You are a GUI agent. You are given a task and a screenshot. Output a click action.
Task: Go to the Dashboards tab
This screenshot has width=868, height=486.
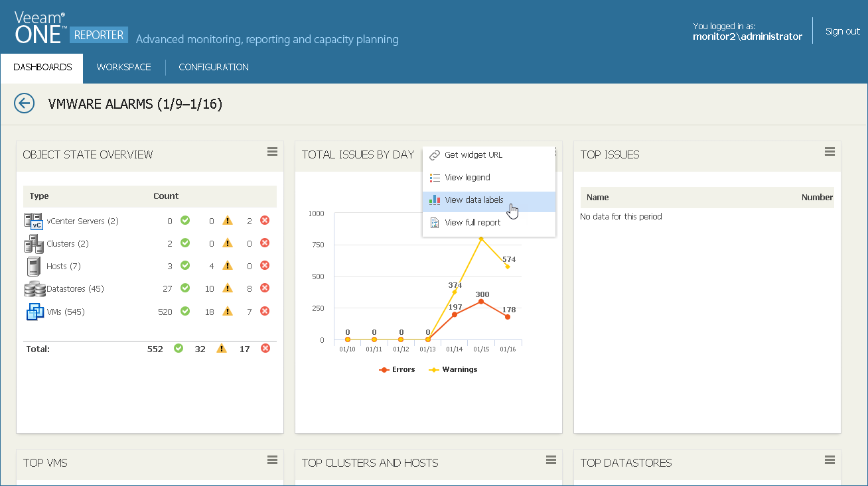[42, 68]
